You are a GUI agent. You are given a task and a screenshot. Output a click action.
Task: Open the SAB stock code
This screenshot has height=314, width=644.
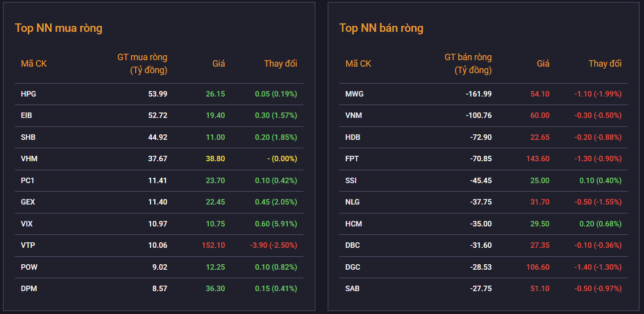[353, 289]
